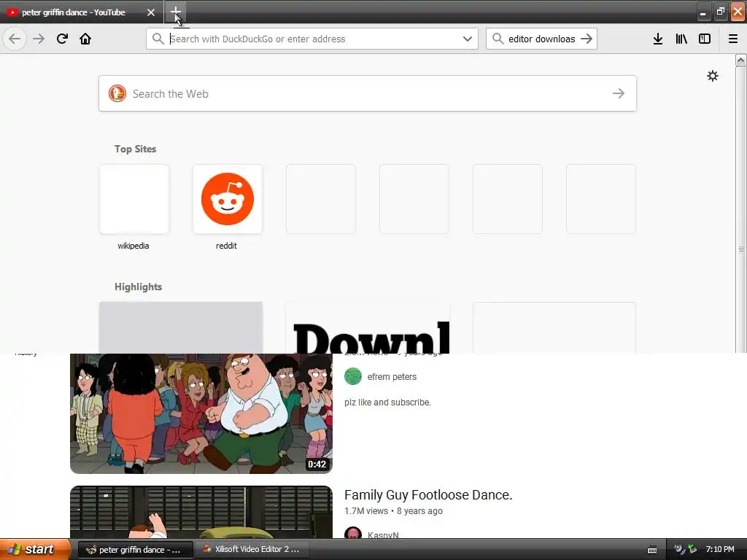Open efrem peters channel name

[x=392, y=377]
